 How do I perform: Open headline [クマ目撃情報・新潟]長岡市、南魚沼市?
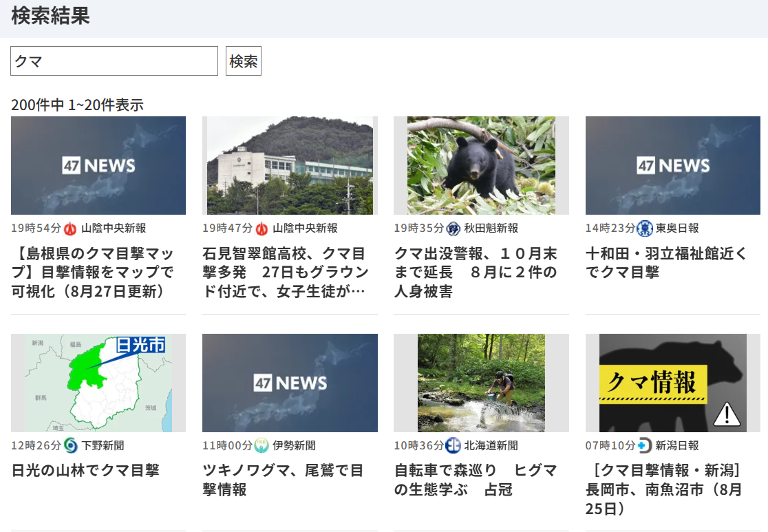664,490
